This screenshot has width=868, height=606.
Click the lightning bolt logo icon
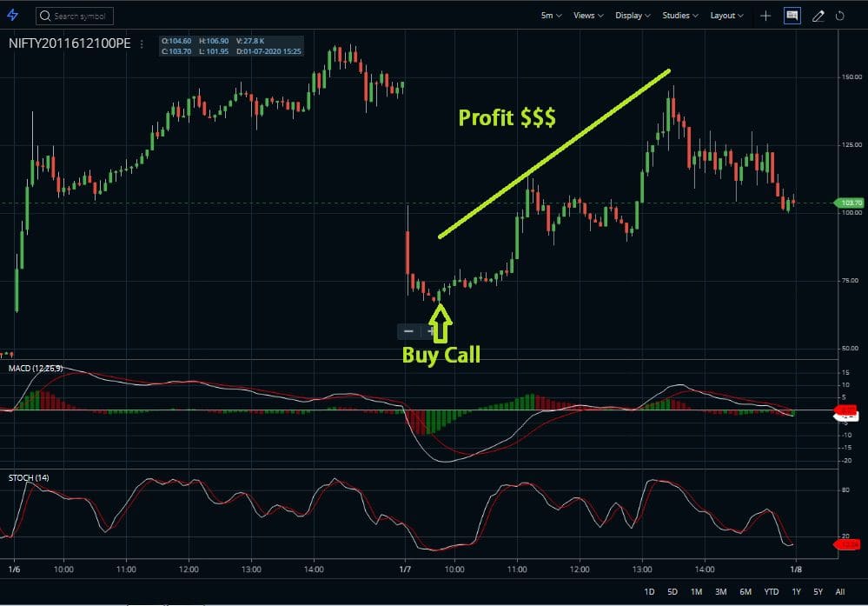point(12,15)
